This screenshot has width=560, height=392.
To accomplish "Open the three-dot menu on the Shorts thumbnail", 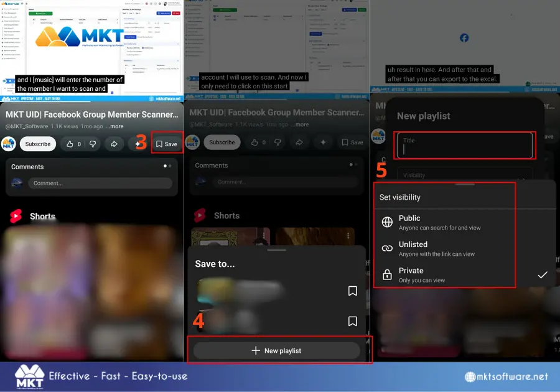I will (348, 236).
